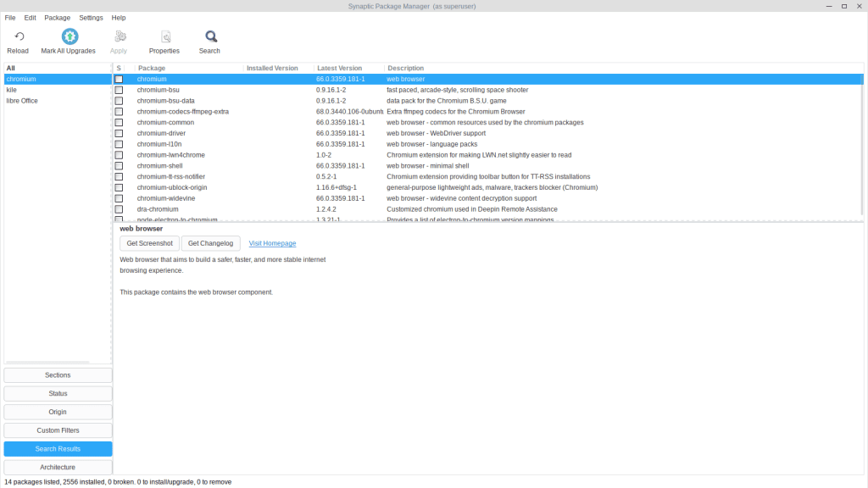The height and width of the screenshot is (488, 868).
Task: Toggle checkbox for chromium-codecs-ffmpeg-extra
Action: (x=119, y=112)
